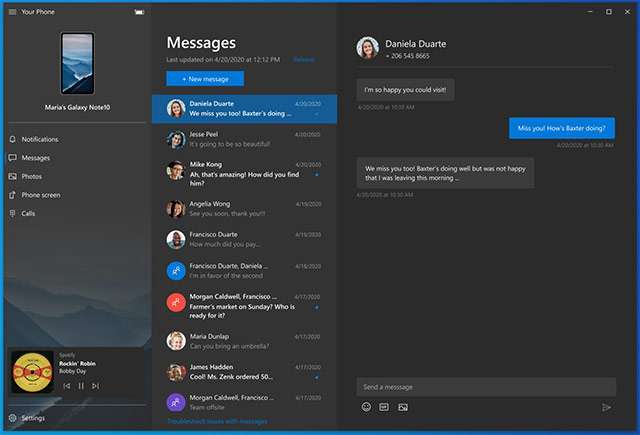
Task: Click the Messages chat bubble icon
Action: coord(13,158)
